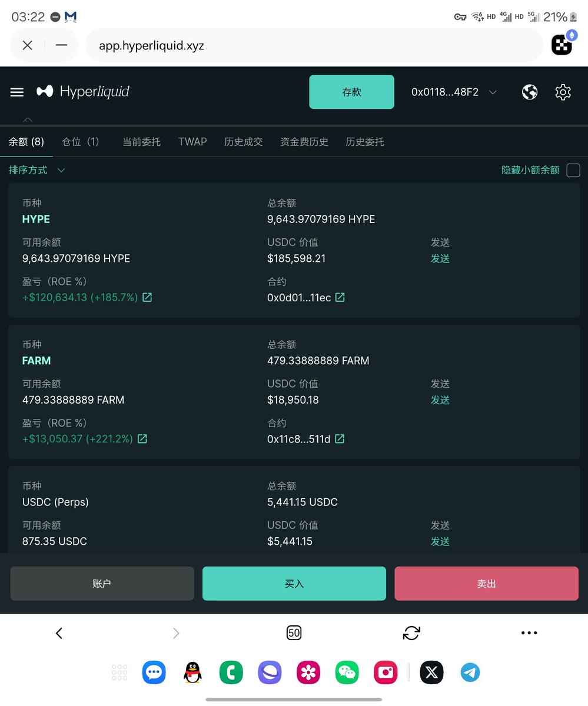The height and width of the screenshot is (706, 588).
Task: Click HYPE contract address 0x0d01...11ec
Action: (x=299, y=298)
